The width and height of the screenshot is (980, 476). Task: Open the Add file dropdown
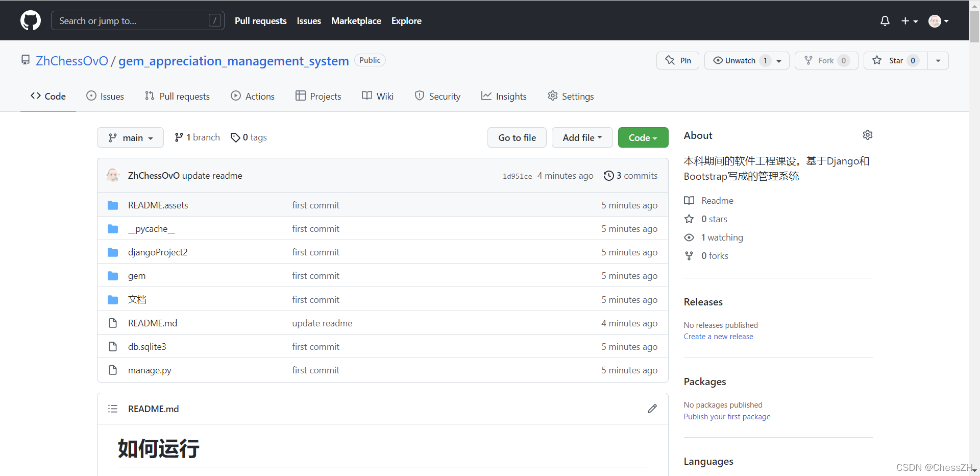(x=582, y=137)
